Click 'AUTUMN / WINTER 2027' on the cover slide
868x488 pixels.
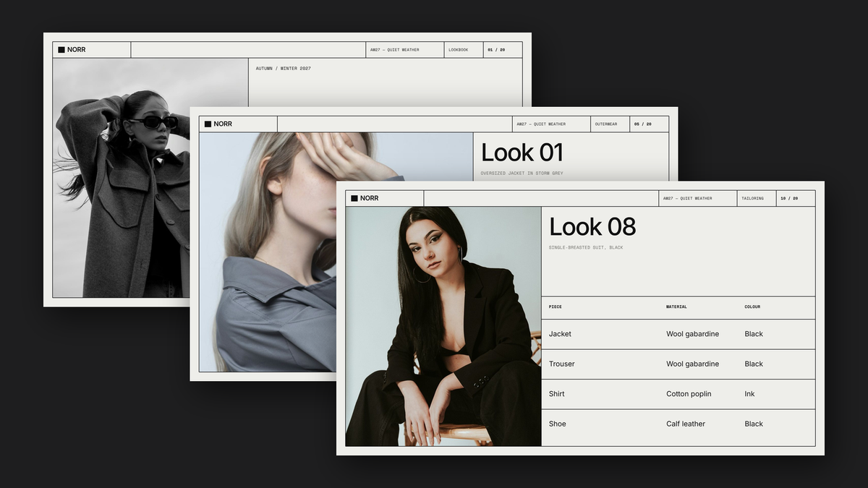(284, 69)
